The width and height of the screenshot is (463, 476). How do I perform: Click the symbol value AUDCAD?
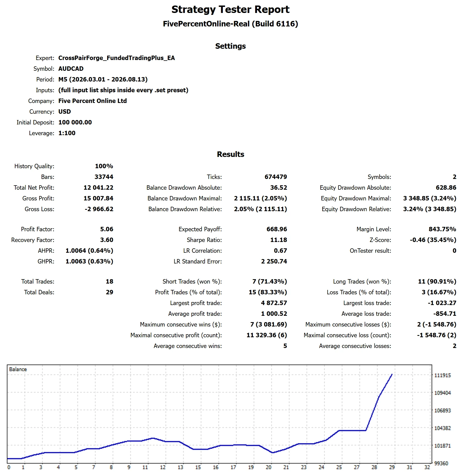tap(71, 69)
